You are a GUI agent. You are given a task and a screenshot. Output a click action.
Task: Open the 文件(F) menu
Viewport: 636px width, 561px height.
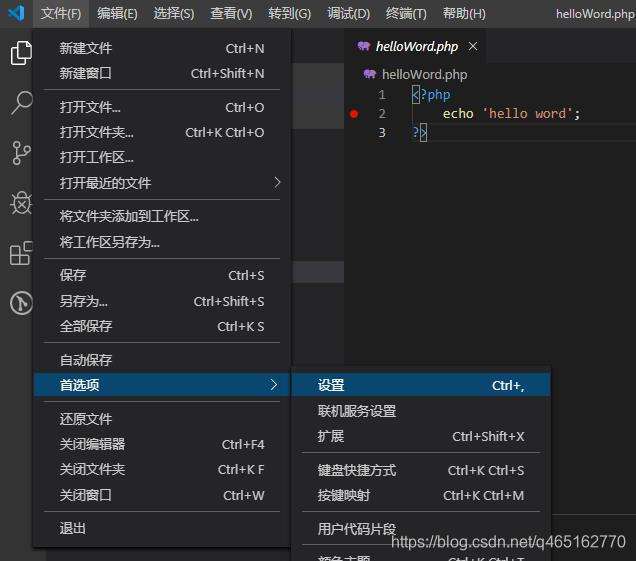point(61,14)
